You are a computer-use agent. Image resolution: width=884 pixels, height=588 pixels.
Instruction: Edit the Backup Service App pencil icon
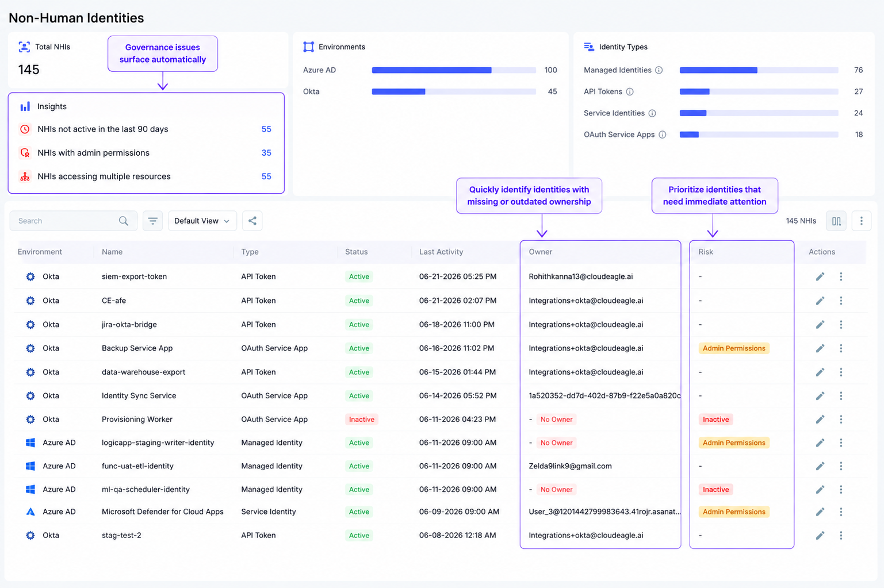tap(820, 348)
